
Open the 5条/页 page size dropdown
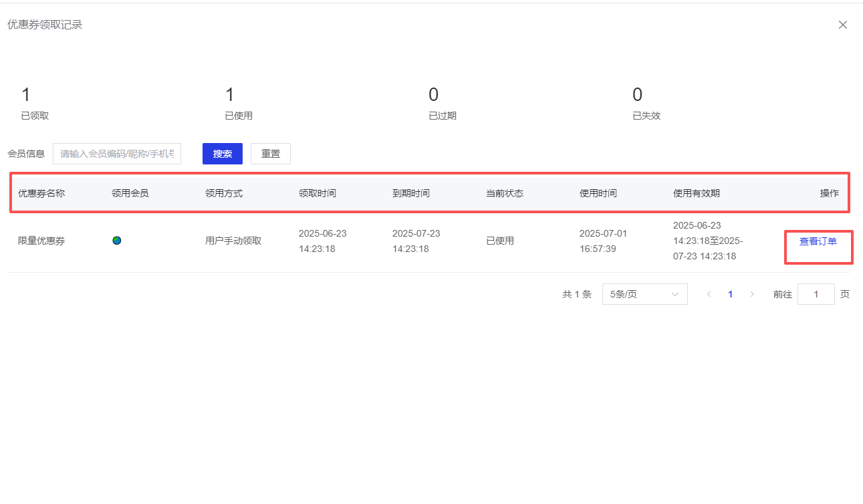point(644,294)
